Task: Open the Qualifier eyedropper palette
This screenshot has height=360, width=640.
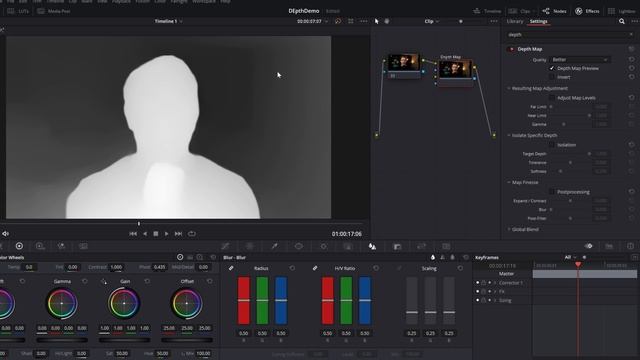Action: [274, 246]
